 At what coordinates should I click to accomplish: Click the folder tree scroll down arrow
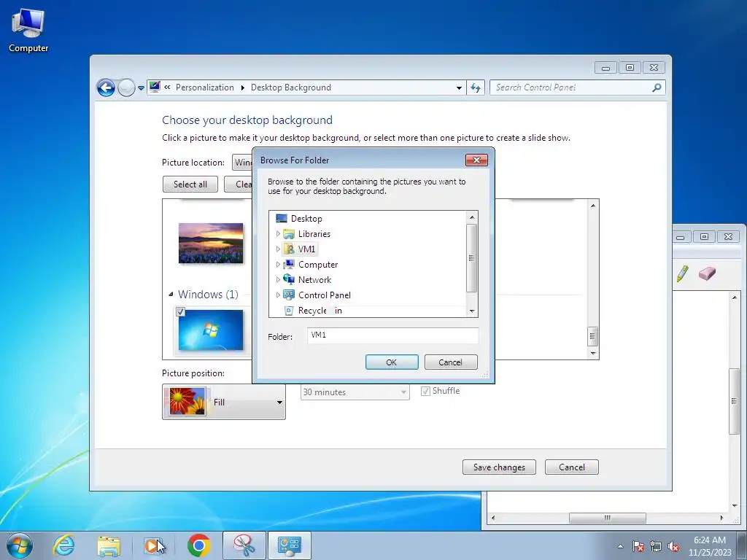pyautogui.click(x=472, y=311)
